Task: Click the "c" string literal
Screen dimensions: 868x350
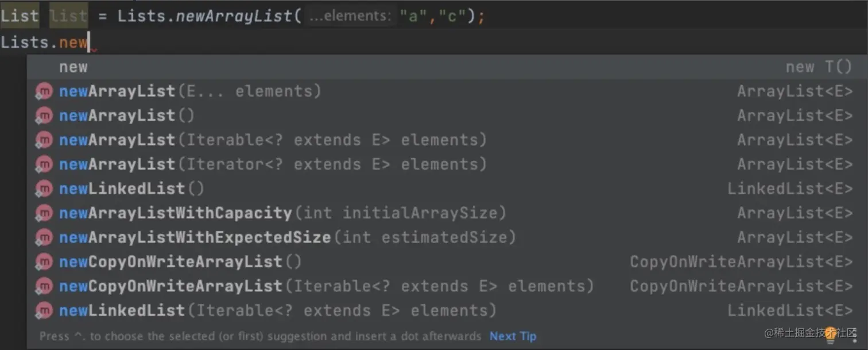Action: coord(454,16)
